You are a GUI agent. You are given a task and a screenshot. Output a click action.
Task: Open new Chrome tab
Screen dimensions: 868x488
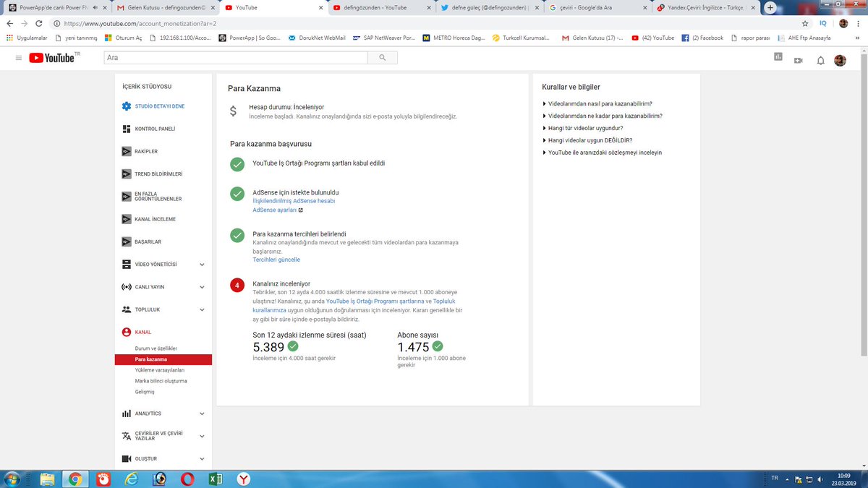pos(770,7)
